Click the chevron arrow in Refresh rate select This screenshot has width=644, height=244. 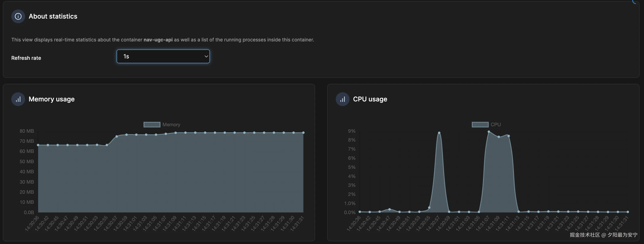click(x=206, y=56)
